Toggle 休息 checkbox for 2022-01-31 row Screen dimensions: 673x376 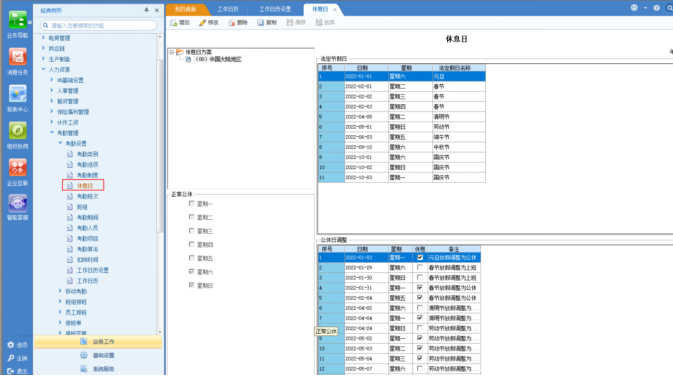click(420, 288)
